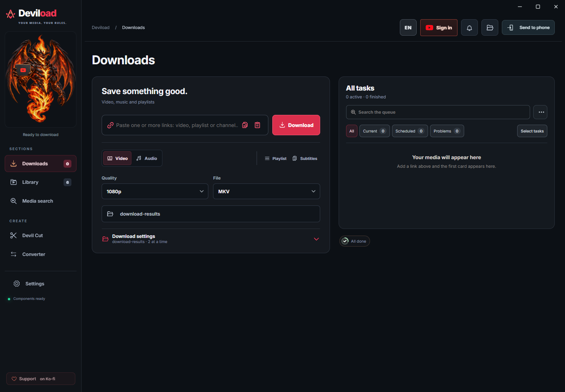The width and height of the screenshot is (565, 392).
Task: Open queue options three-dots menu
Action: pyautogui.click(x=540, y=112)
